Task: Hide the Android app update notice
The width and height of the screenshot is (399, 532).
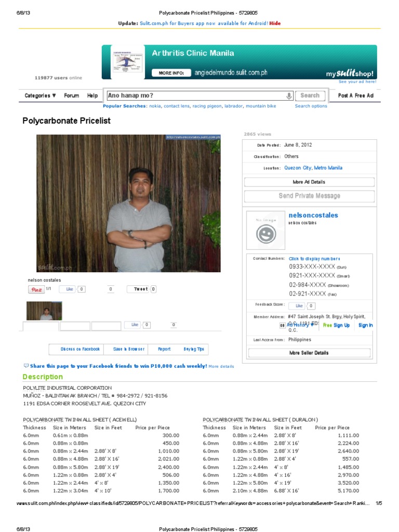Action: (275, 23)
